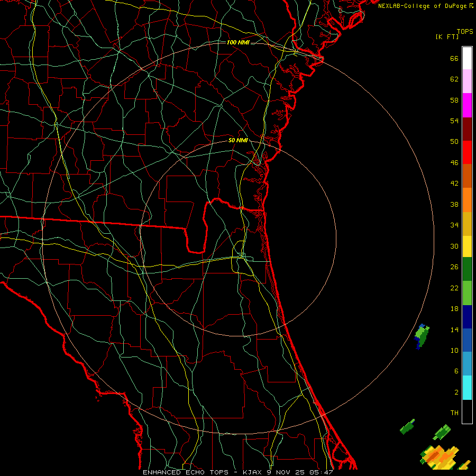476x476 pixels.
Task: Click the green echo streak above orange cluster
Action: [442, 432]
